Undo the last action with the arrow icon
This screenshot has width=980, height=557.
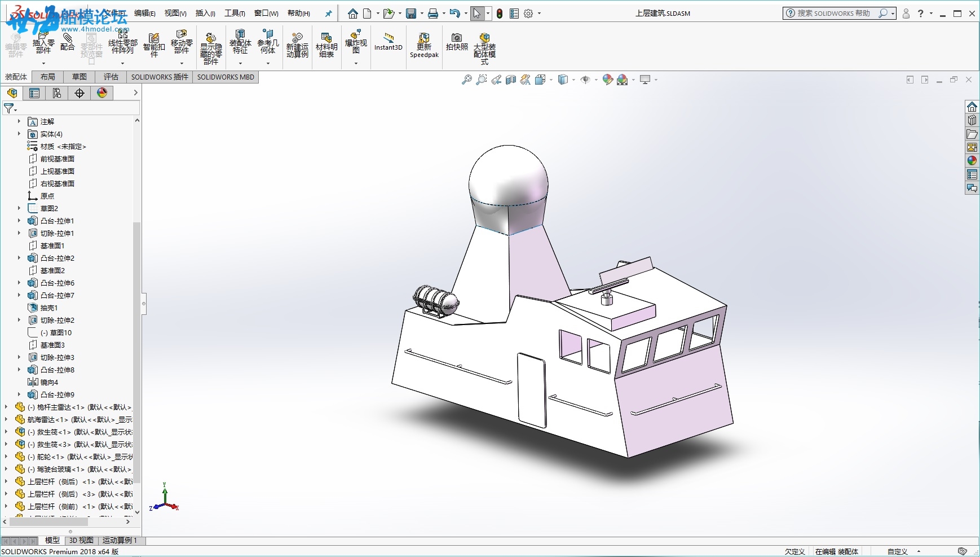click(x=455, y=14)
